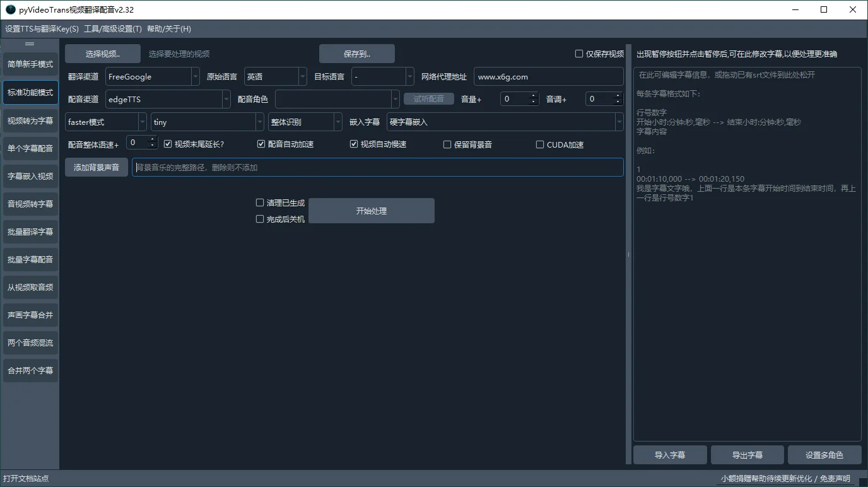Open the 设置TTS与翻译Key menu
Image resolution: width=868 pixels, height=487 pixels.
click(x=42, y=28)
